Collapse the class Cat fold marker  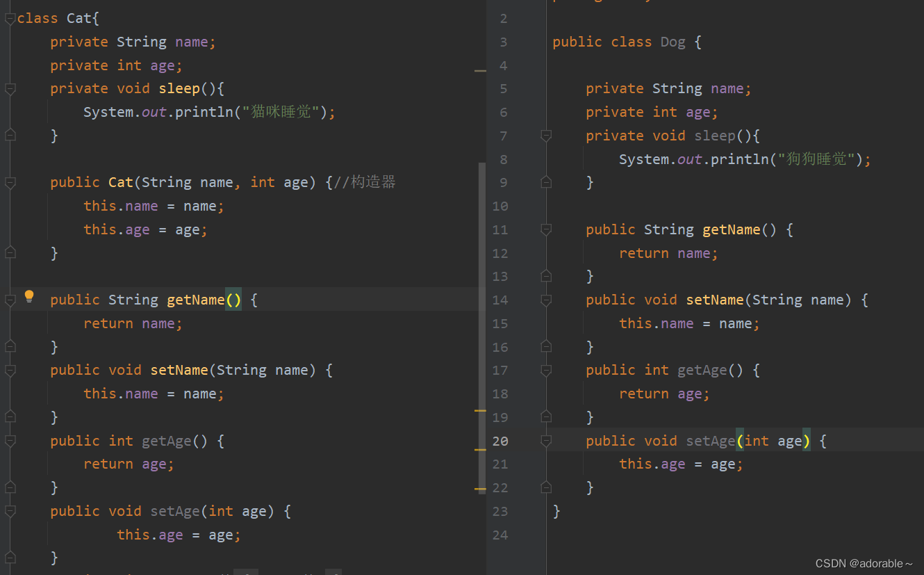pyautogui.click(x=10, y=19)
